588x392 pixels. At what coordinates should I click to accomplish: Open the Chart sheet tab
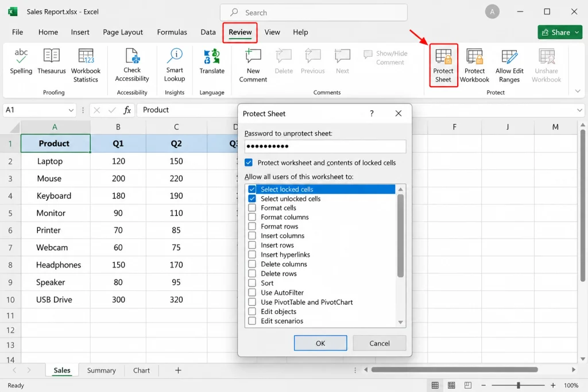point(141,370)
